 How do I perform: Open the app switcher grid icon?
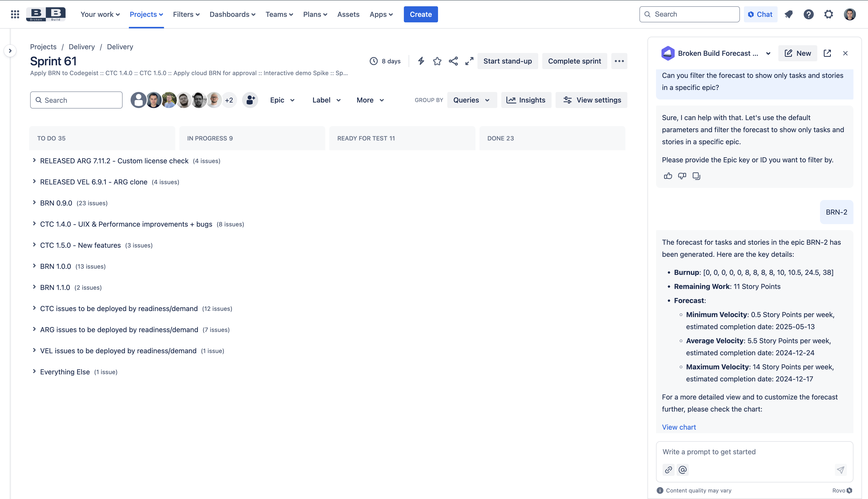[x=15, y=14]
